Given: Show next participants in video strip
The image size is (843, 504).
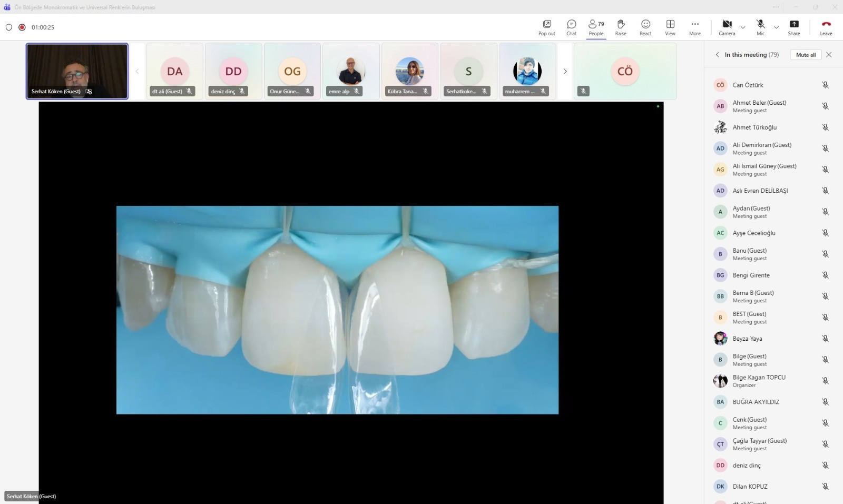Looking at the screenshot, I should pos(565,72).
